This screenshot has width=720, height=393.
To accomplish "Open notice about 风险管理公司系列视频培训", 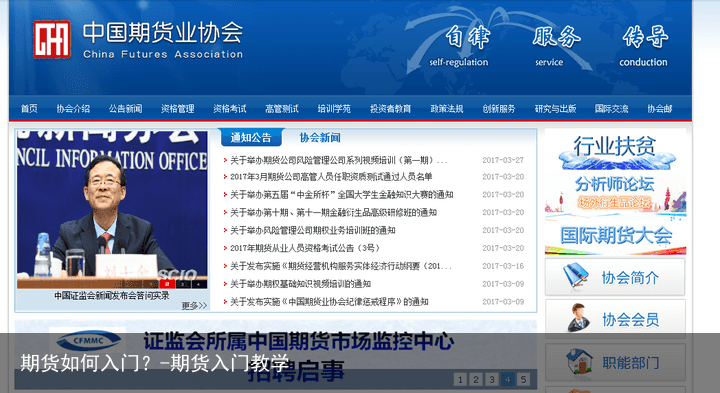I will tap(338, 160).
